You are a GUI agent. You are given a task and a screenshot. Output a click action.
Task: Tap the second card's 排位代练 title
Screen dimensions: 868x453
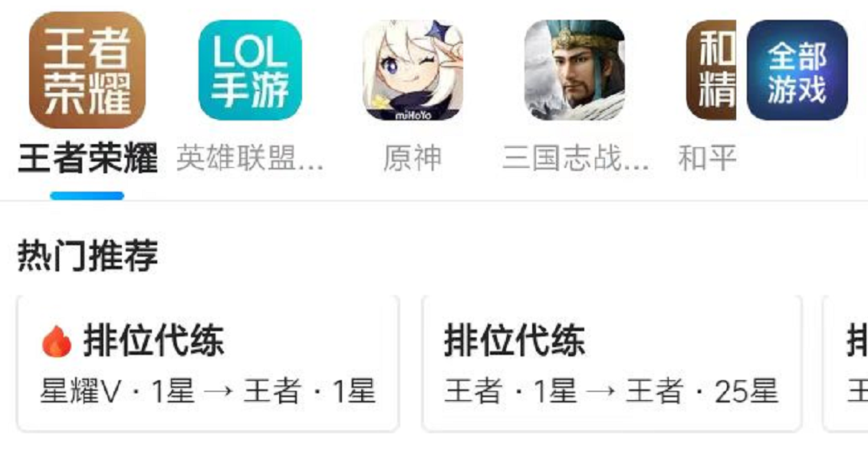point(515,340)
